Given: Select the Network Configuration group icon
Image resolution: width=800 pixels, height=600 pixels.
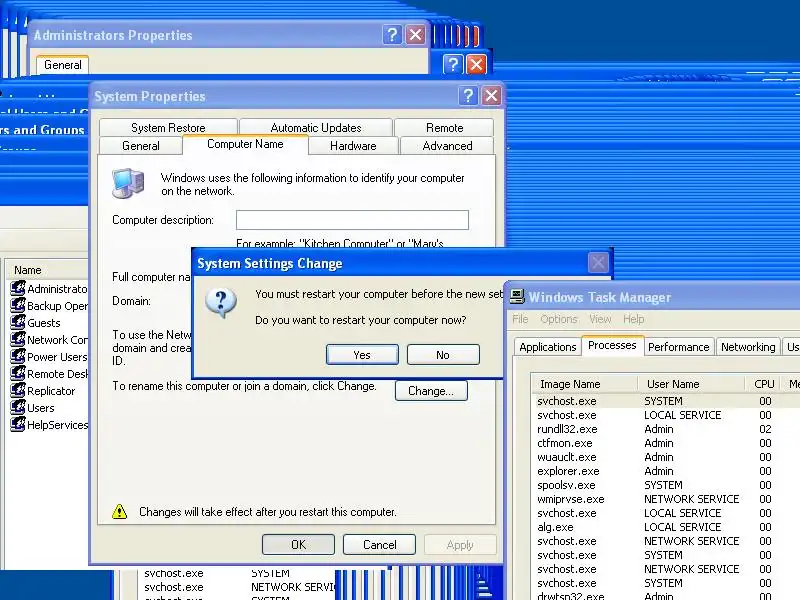Looking at the screenshot, I should tap(18, 339).
